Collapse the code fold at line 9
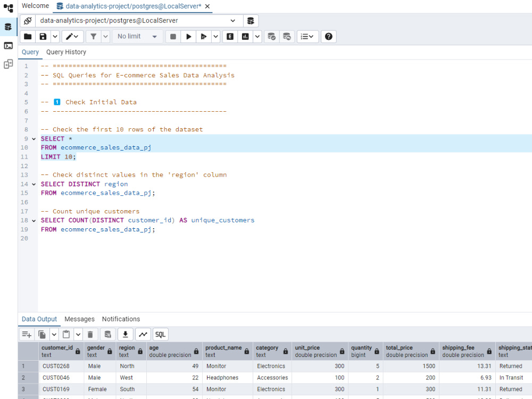 34,139
